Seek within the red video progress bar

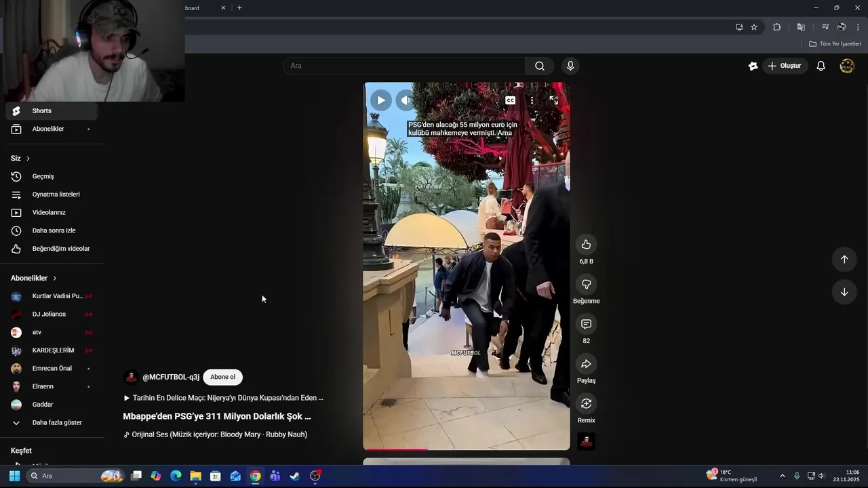coord(467,449)
